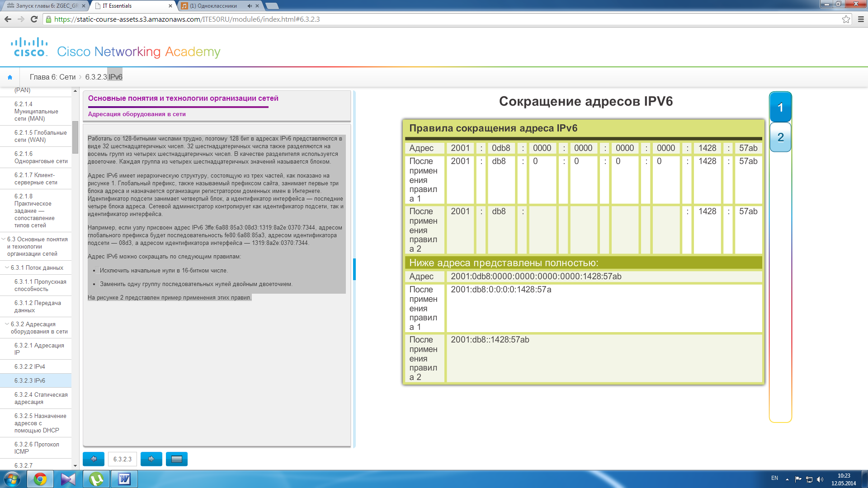868x488 pixels.
Task: Open 6.2.1.7 Клиент-серверные сети
Action: pos(36,178)
